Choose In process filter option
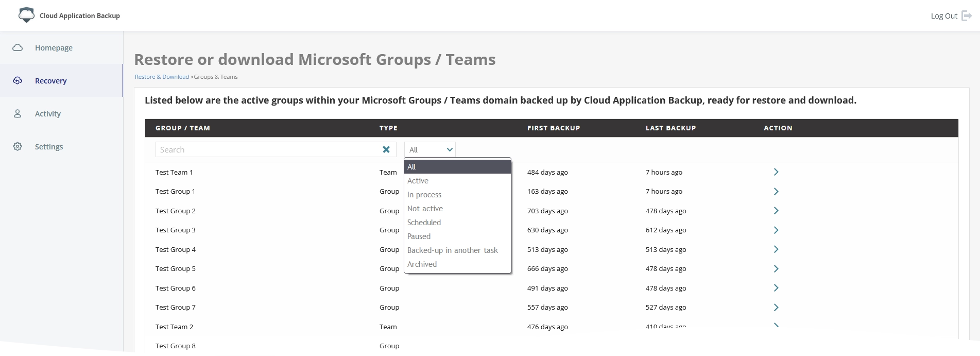This screenshot has width=980, height=356. pos(458,194)
